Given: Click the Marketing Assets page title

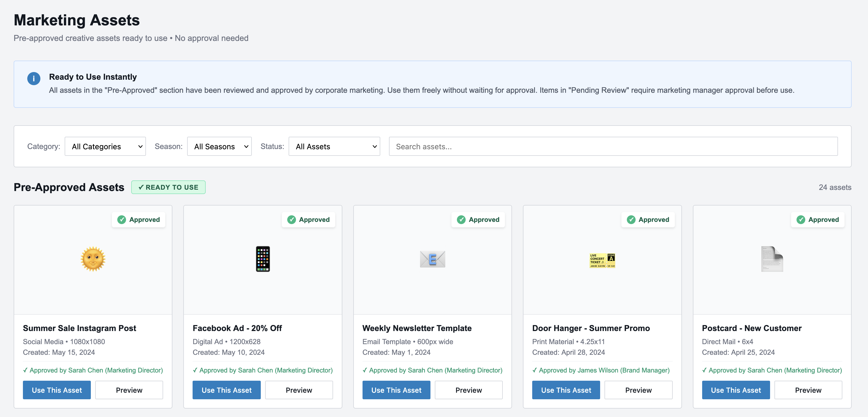Looking at the screenshot, I should click(x=76, y=20).
